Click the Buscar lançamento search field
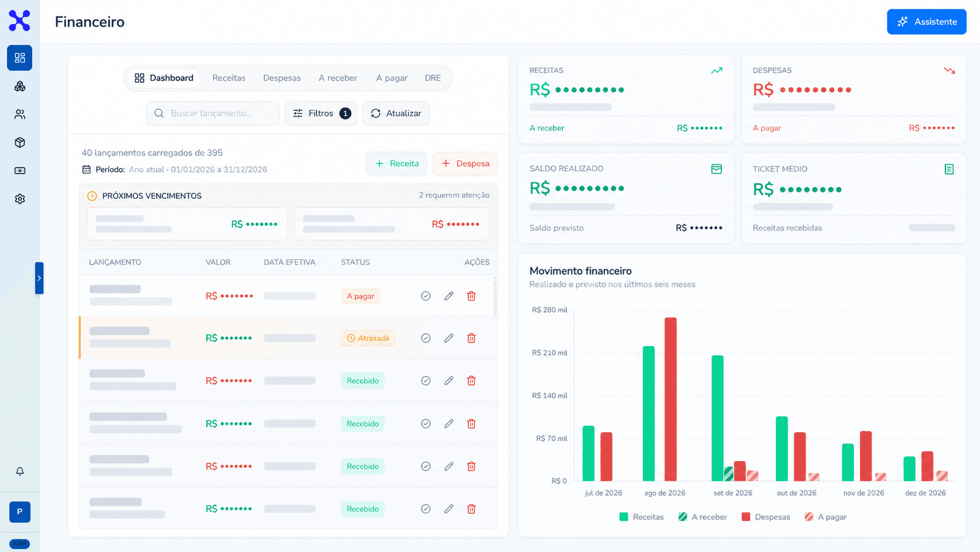 click(213, 113)
